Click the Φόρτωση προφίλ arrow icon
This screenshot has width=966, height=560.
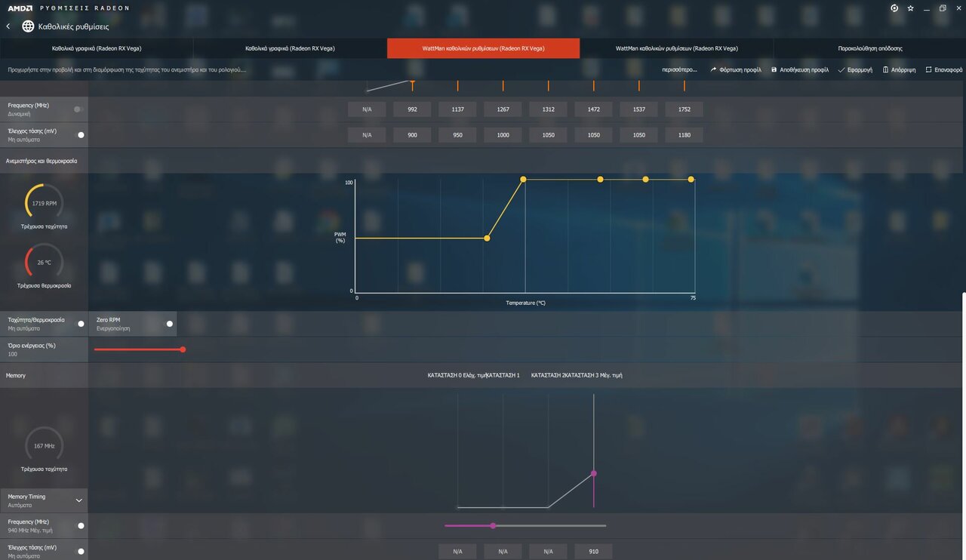coord(714,69)
